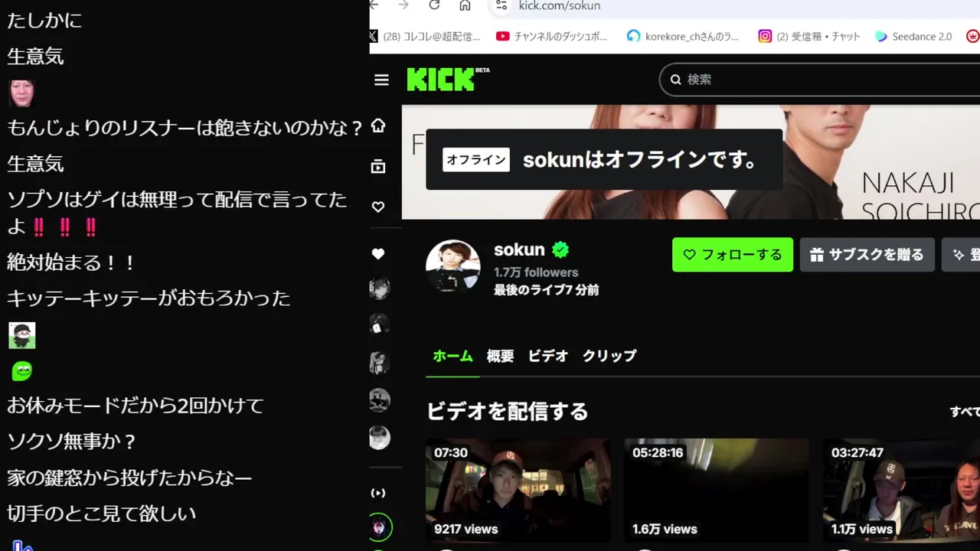Click the partially visible subscribe button
The width and height of the screenshot is (980, 551).
click(x=961, y=255)
